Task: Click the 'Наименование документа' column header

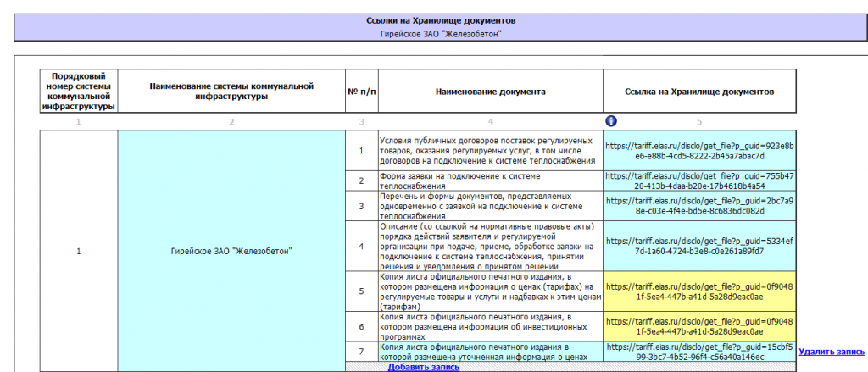Action: point(491,92)
